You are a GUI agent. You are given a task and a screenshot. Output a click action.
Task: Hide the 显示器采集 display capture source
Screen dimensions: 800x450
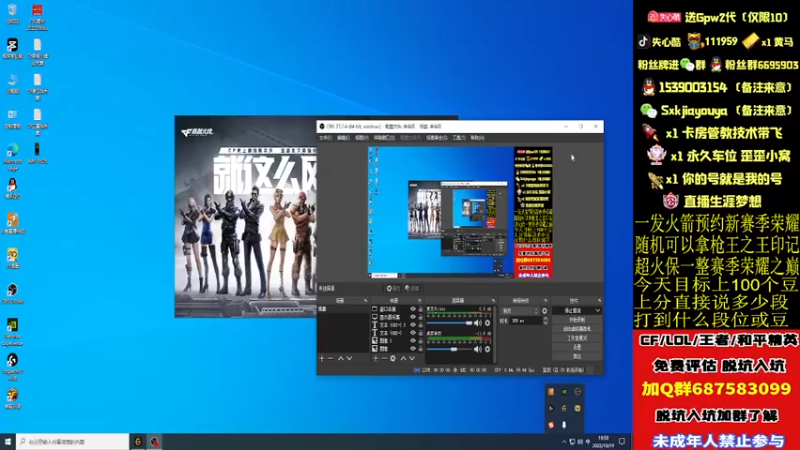tap(413, 317)
